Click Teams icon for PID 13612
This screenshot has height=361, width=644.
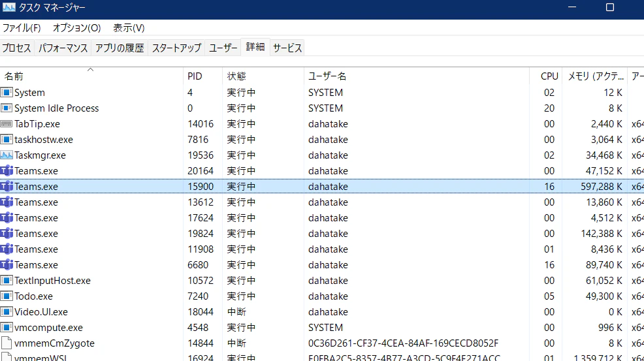tap(7, 202)
